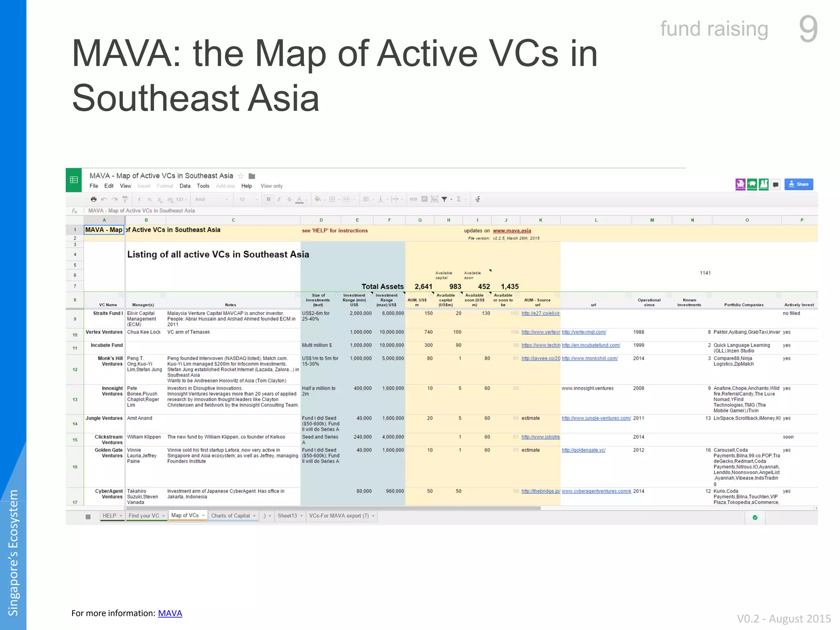Switch to the HELP sheet tab
Image resolution: width=840 pixels, height=630 pixels.
click(x=112, y=516)
